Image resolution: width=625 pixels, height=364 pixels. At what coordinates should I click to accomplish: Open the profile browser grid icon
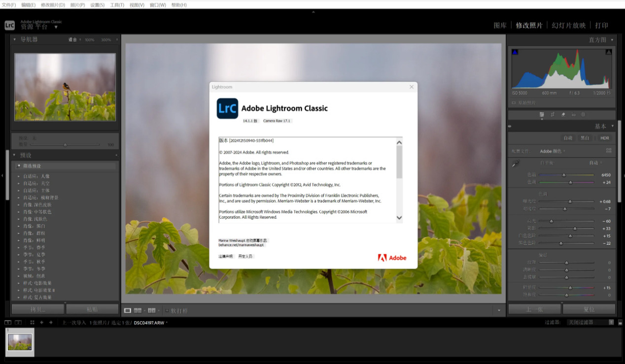pos(609,151)
